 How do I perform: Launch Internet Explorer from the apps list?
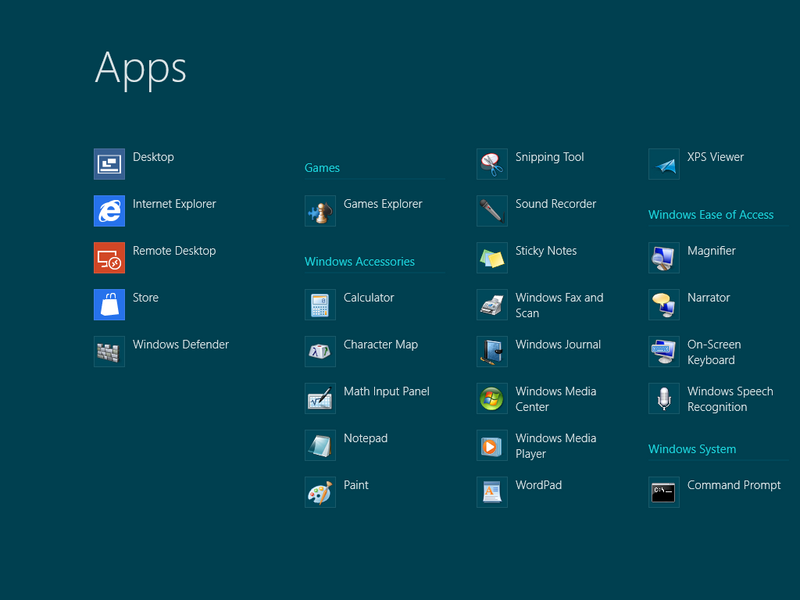point(109,211)
